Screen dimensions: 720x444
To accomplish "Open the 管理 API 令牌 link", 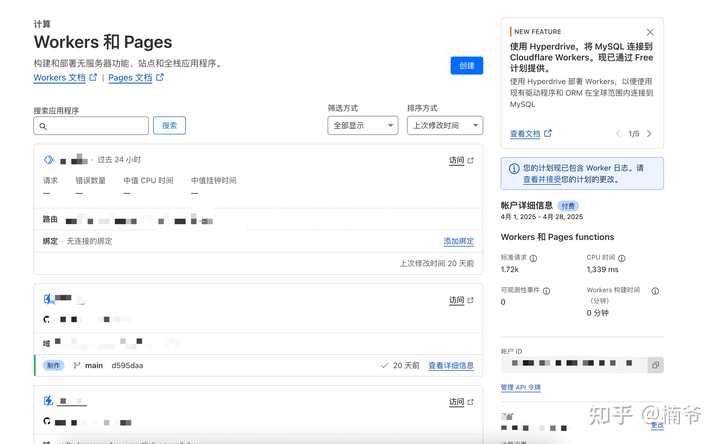I will 520,388.
